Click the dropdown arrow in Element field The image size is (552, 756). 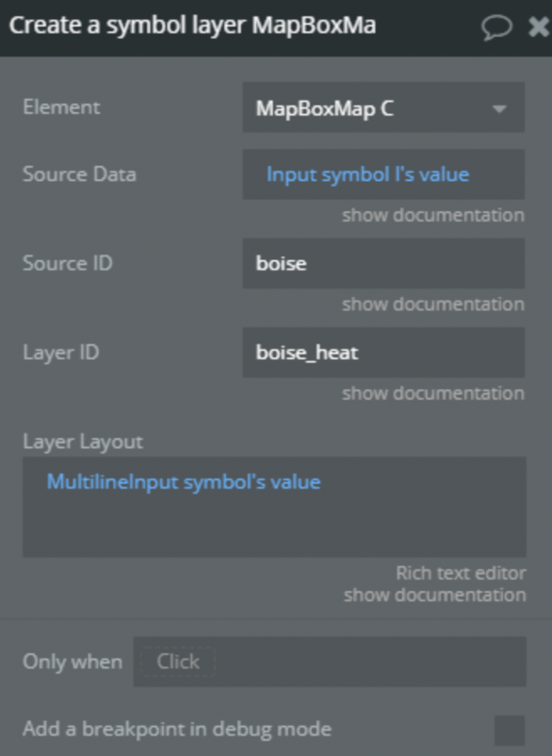click(500, 109)
